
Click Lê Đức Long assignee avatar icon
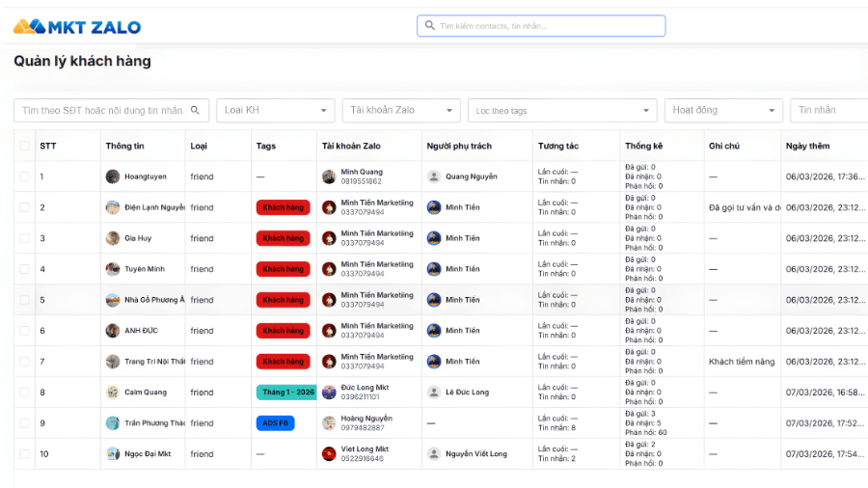(434, 393)
